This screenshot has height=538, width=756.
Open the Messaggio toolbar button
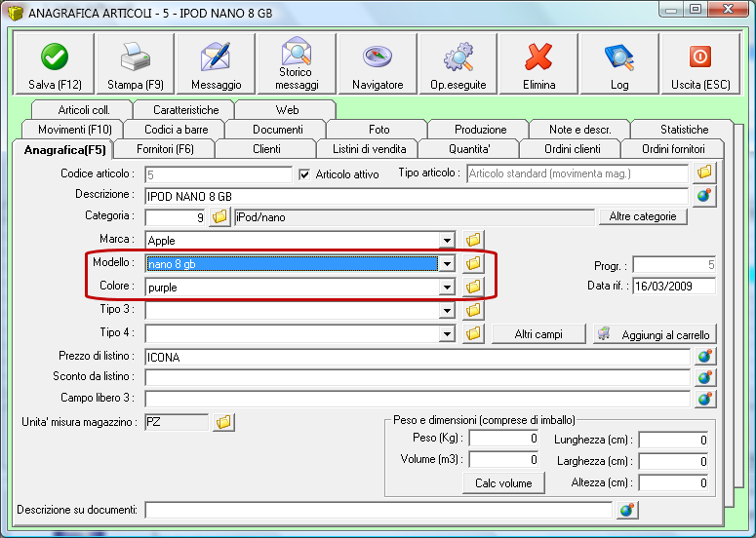[x=216, y=63]
